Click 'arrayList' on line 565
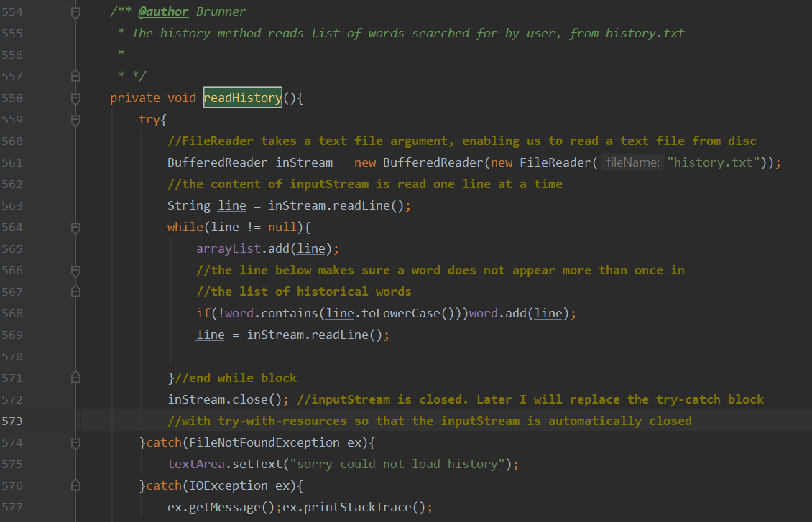 click(229, 249)
